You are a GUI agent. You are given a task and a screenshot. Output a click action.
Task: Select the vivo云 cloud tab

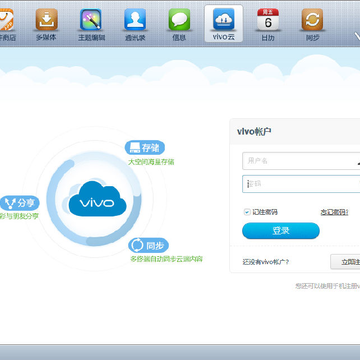coord(224,23)
